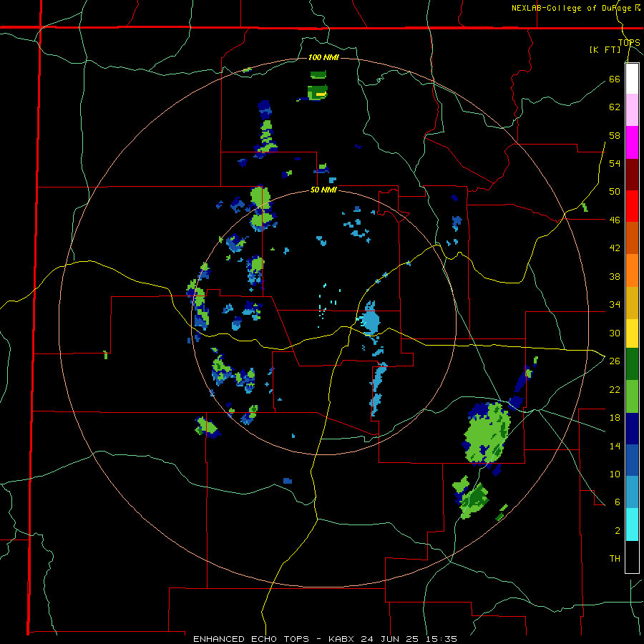The width and height of the screenshot is (644, 644).
Task: Click the "46" legend height label
Action: 615,220
